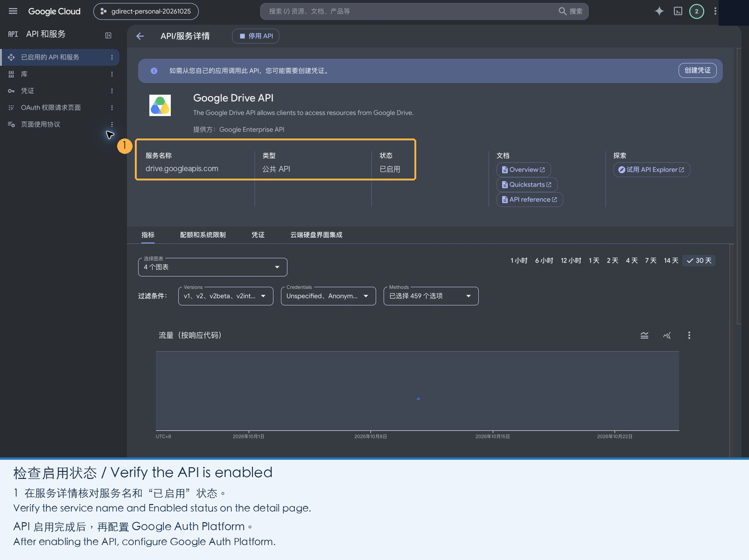Switch to the 凭证 tab
The height and width of the screenshot is (560, 749).
pos(258,235)
